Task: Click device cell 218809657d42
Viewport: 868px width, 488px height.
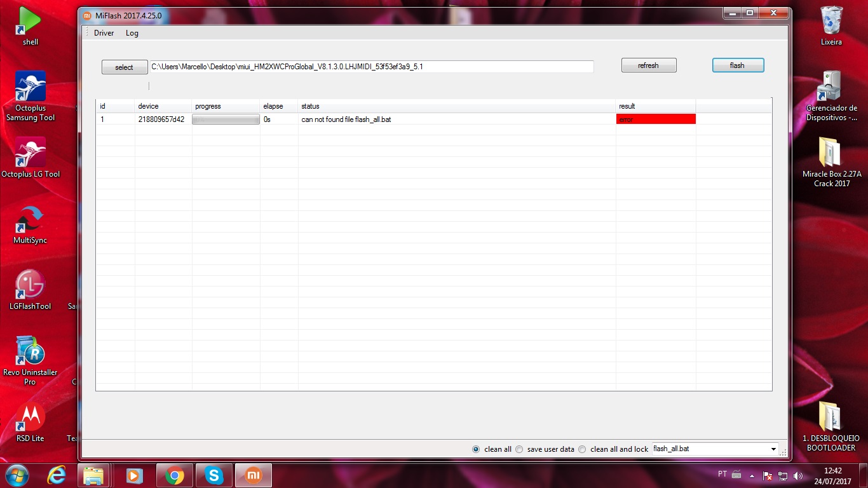Action: pos(161,119)
